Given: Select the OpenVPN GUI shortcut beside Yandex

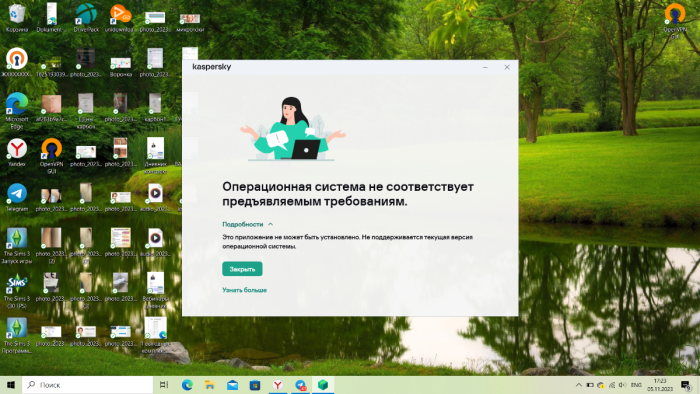Looking at the screenshot, I should pos(51,156).
